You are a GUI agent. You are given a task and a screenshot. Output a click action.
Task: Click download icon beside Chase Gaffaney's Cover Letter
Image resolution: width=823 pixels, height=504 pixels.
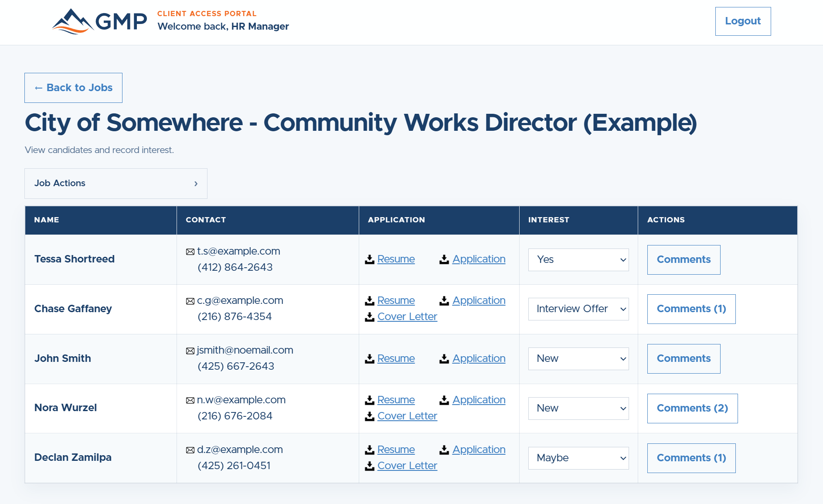pyautogui.click(x=370, y=317)
